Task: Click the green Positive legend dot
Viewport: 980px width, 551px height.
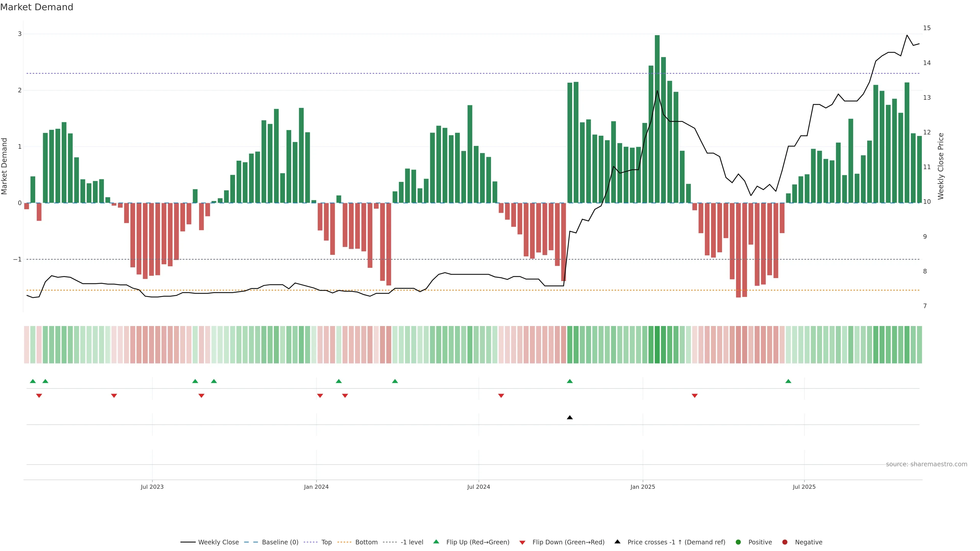Action: (738, 542)
